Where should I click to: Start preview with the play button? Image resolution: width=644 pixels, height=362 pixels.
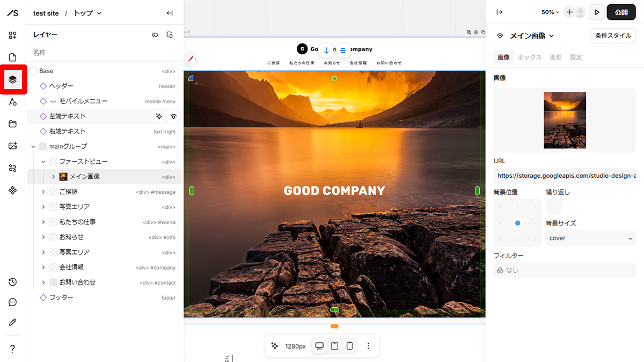tap(596, 12)
